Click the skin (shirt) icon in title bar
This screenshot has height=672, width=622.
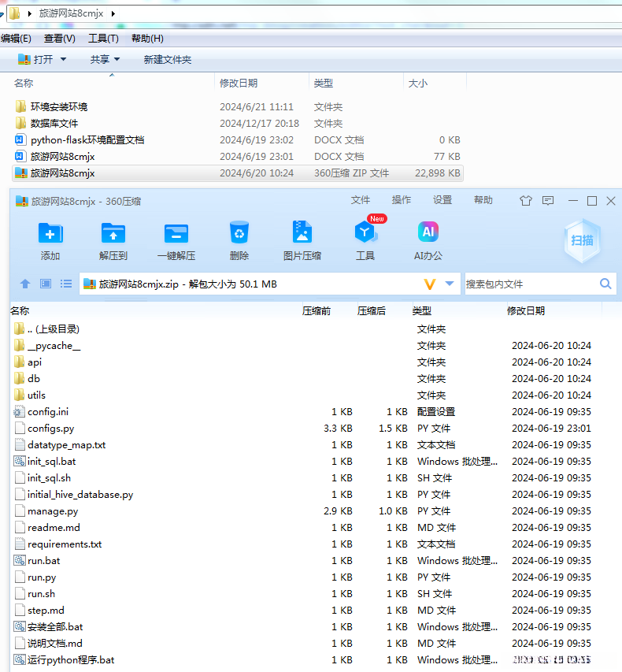(x=526, y=201)
